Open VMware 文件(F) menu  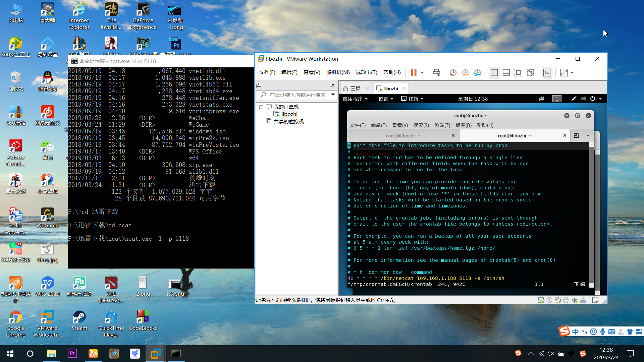pyautogui.click(x=267, y=72)
